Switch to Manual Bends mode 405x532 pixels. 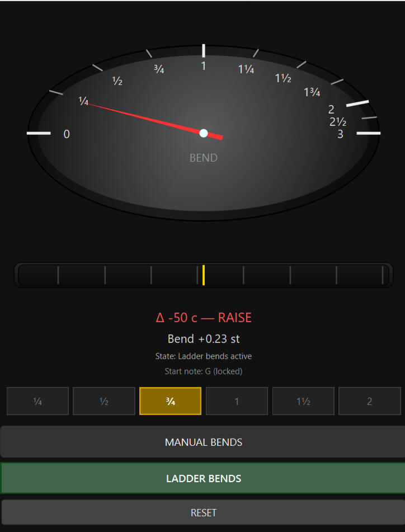tap(203, 442)
